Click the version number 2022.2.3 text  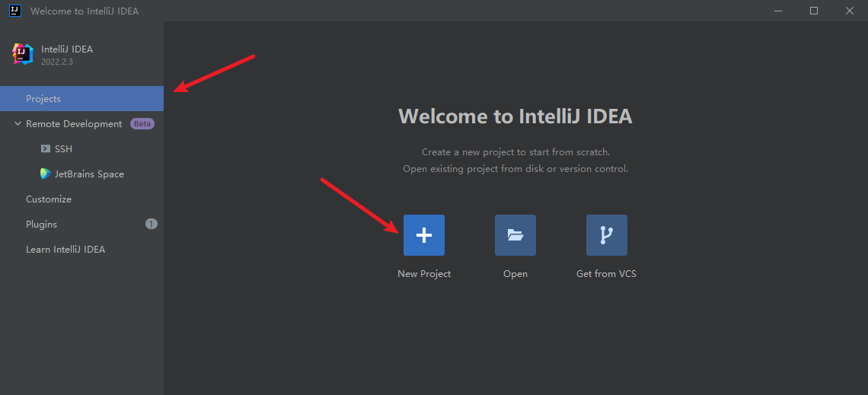point(57,62)
